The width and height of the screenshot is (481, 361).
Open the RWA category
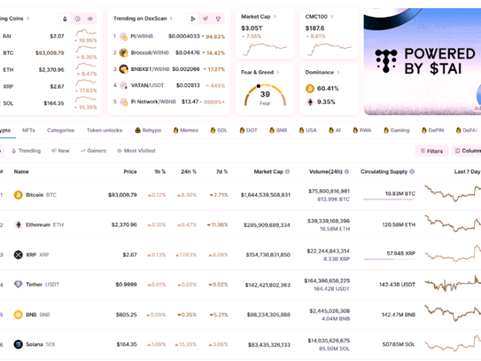point(362,130)
